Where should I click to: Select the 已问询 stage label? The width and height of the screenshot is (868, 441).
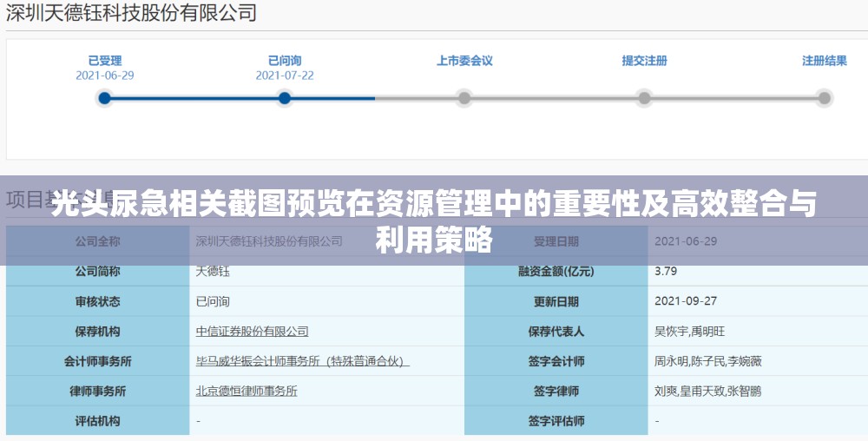[285, 61]
